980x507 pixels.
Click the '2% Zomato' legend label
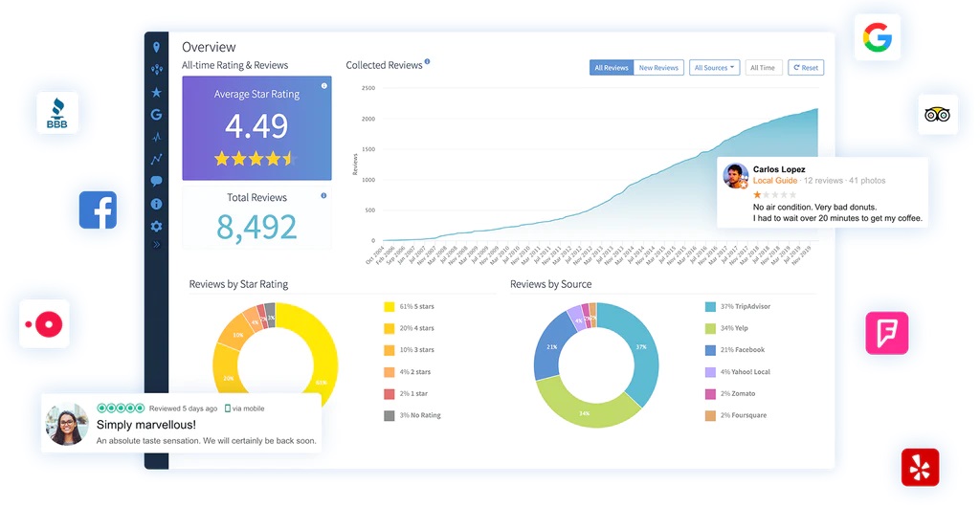click(x=738, y=394)
